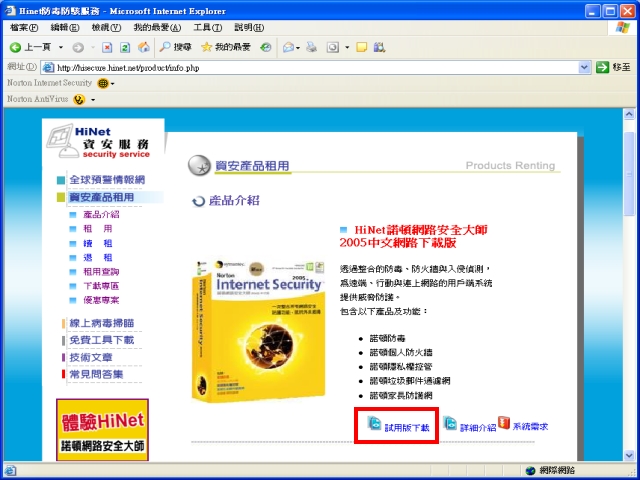The height and width of the screenshot is (480, 640).
Task: Open the Norton Internet Security globe icon
Action: (103, 83)
